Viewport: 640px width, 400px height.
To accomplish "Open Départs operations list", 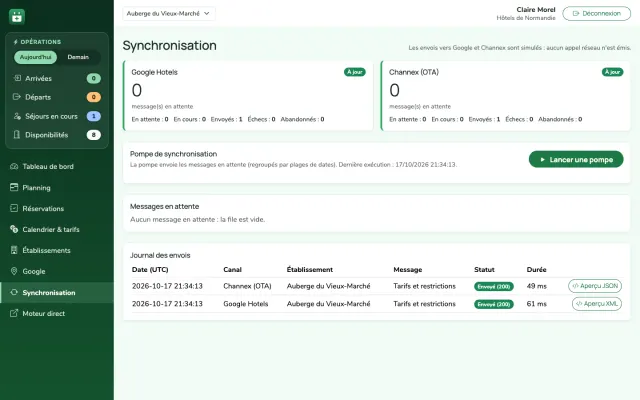I will (x=57, y=97).
